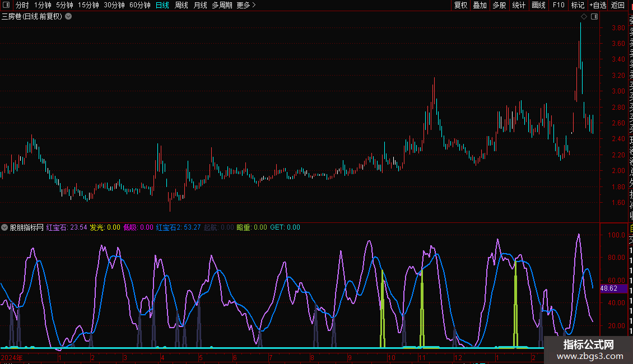Click the month 10 timeline marker

point(391,358)
